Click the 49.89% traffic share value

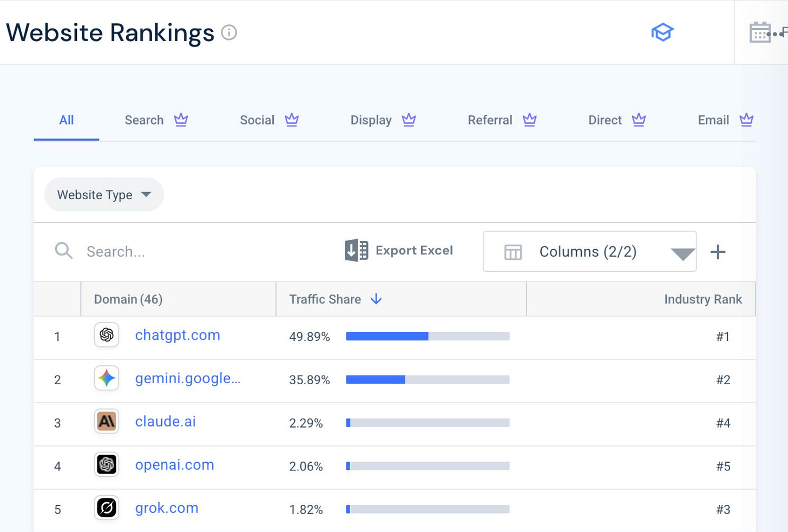coord(310,337)
